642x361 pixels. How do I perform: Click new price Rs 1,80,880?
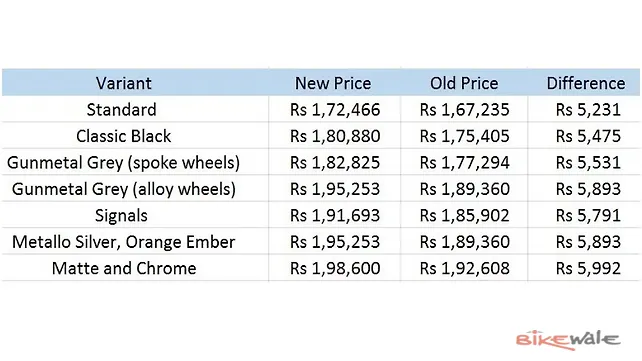(335, 136)
